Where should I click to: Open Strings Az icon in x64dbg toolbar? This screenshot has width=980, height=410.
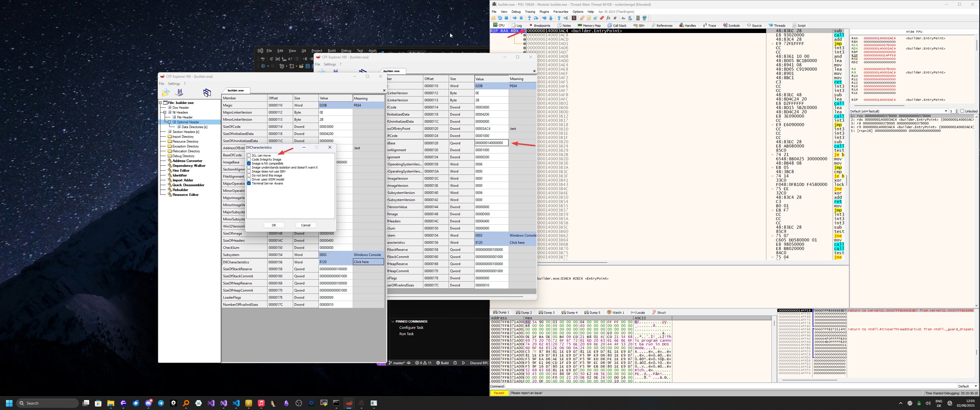coord(623,18)
